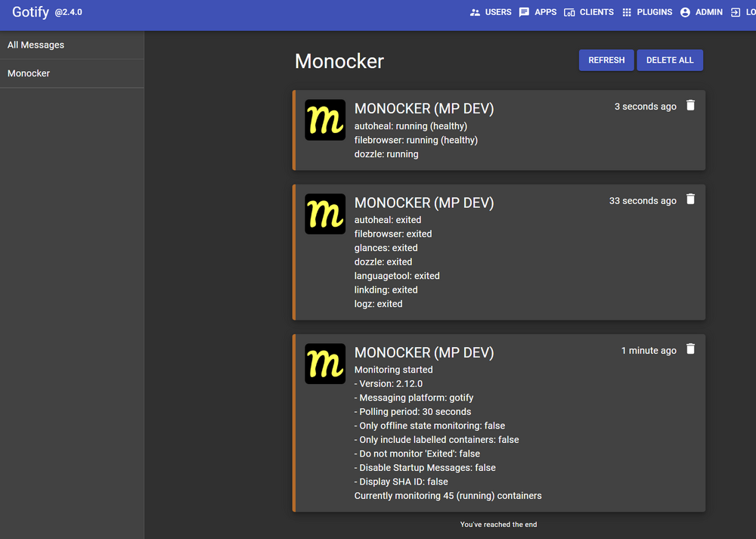Viewport: 756px width, 539px height.
Task: Click 'dozzle: running' line
Action: pos(386,154)
